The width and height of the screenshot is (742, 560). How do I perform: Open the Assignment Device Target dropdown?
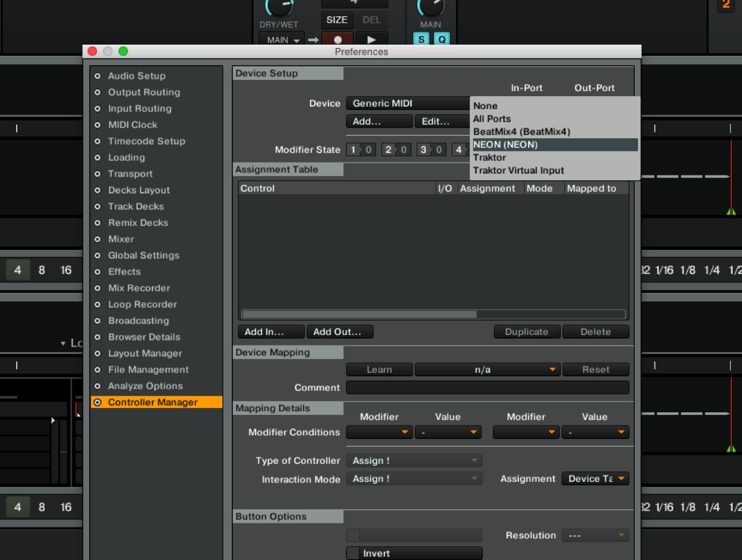coord(595,479)
